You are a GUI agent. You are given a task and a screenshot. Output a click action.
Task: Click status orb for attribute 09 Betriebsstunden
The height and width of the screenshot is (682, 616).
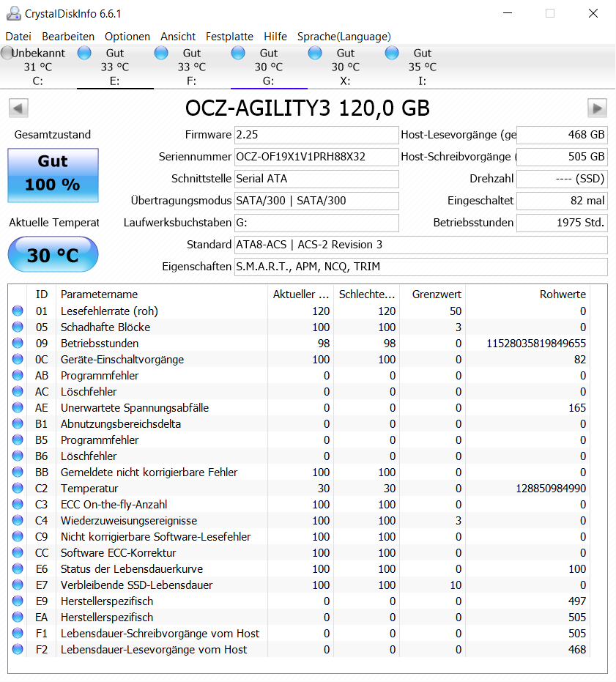(18, 343)
